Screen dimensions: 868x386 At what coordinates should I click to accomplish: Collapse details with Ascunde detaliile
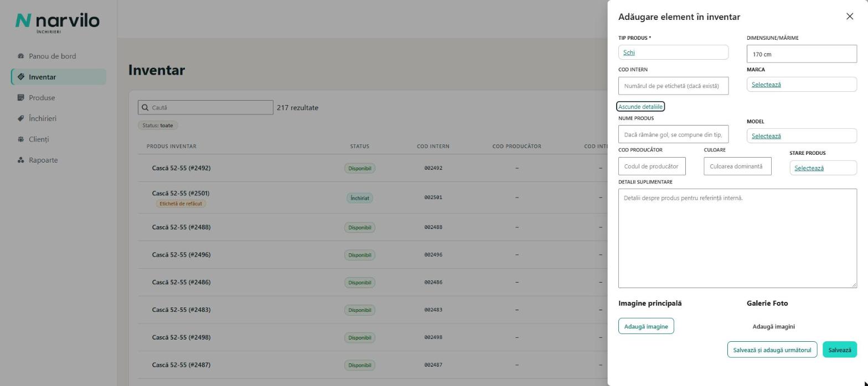point(640,107)
